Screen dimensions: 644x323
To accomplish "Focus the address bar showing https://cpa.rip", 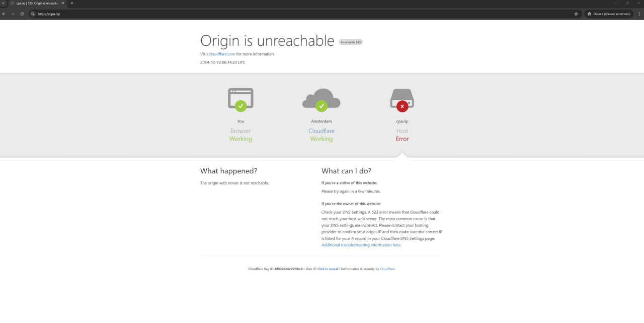I will [x=305, y=14].
